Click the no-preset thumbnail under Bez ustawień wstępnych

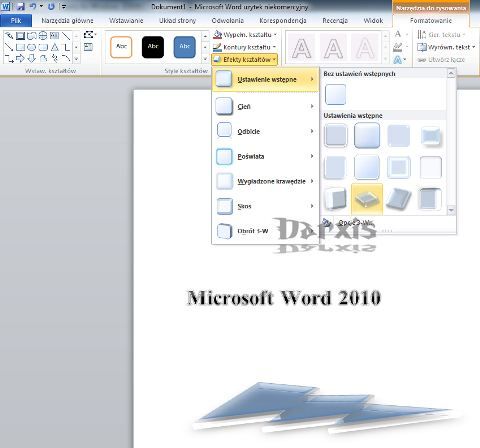click(x=335, y=95)
